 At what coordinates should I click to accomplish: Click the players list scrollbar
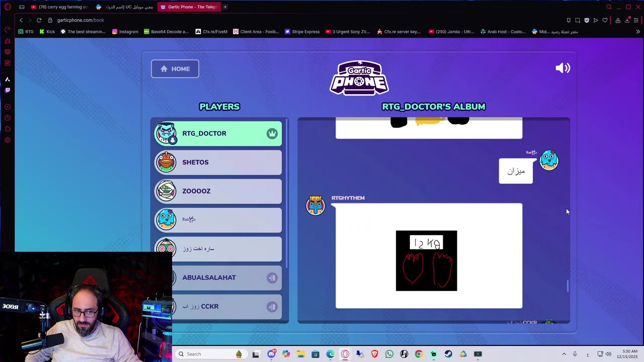pyautogui.click(x=287, y=193)
